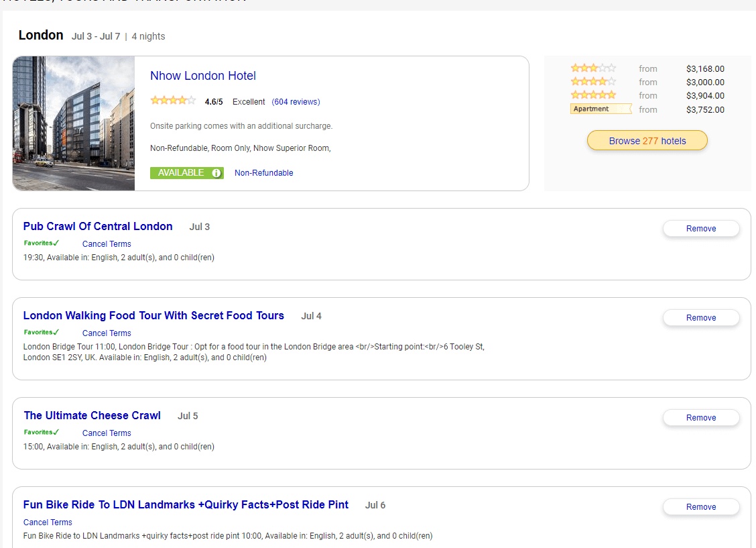Click the Fun Bike Ride 10:00 details line
756x548 pixels.
click(228, 536)
